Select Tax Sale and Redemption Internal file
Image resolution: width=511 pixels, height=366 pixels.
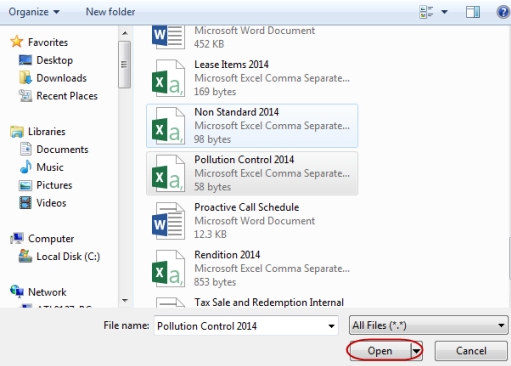coord(252,302)
